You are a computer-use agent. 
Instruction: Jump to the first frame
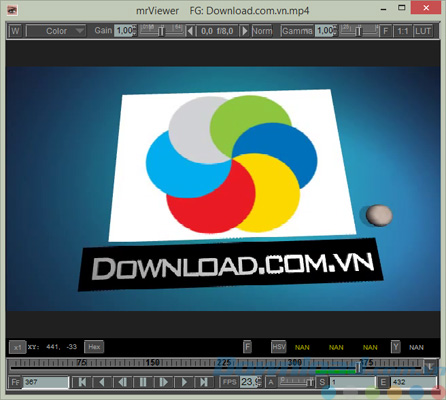point(82,382)
